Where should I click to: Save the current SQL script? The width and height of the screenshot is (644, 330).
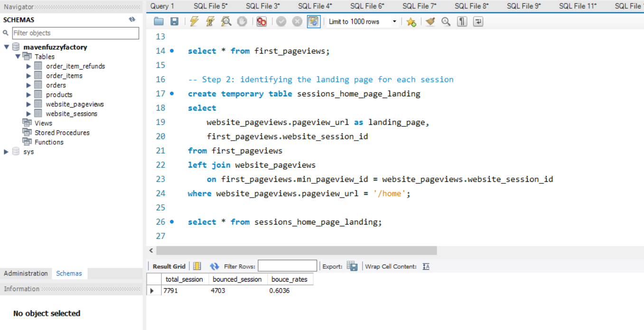[x=174, y=21]
